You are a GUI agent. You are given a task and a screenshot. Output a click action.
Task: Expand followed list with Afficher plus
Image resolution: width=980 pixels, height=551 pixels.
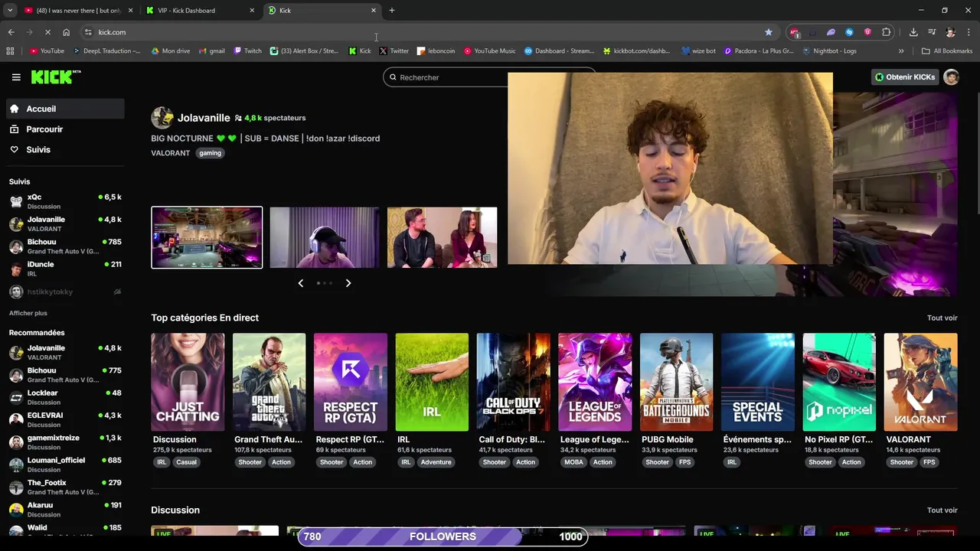click(x=28, y=313)
